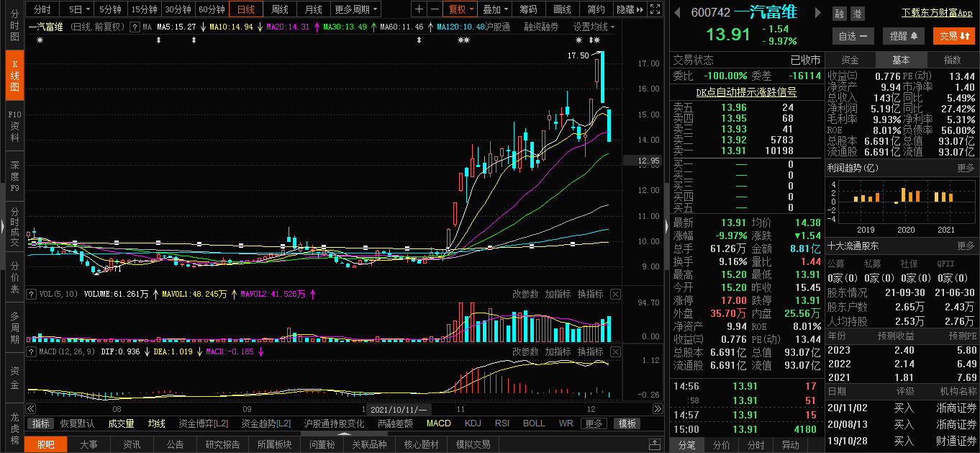
Task: Close the MACD indicator panel
Action: [615, 351]
